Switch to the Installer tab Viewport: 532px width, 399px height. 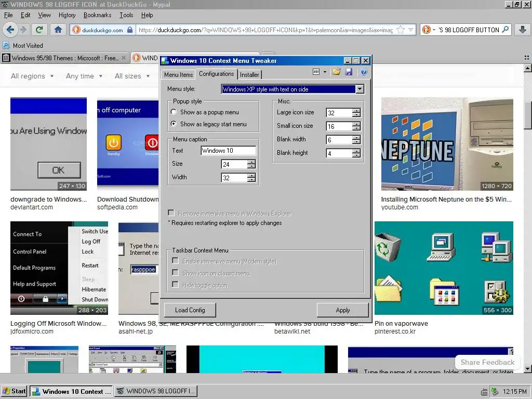click(249, 75)
